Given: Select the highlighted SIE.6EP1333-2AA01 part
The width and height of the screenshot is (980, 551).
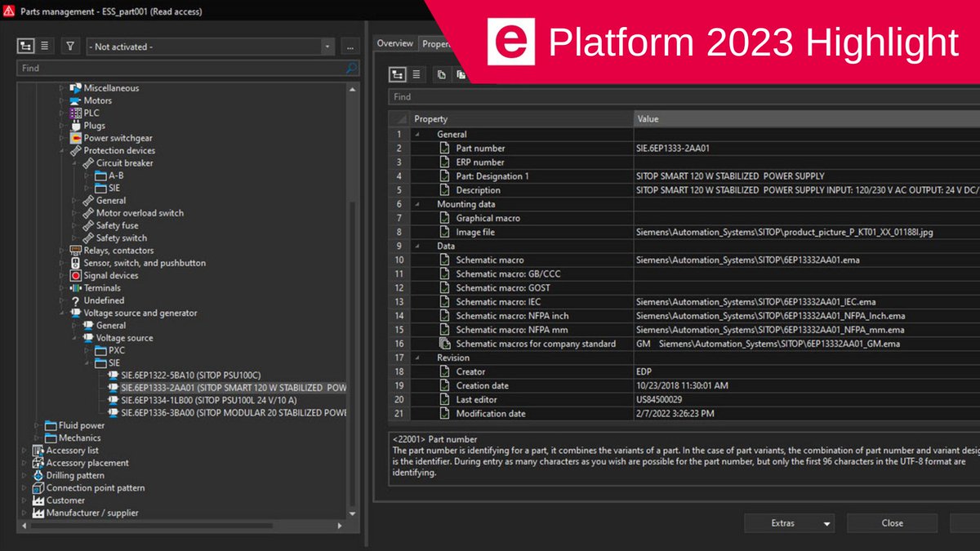Looking at the screenshot, I should click(x=234, y=388).
